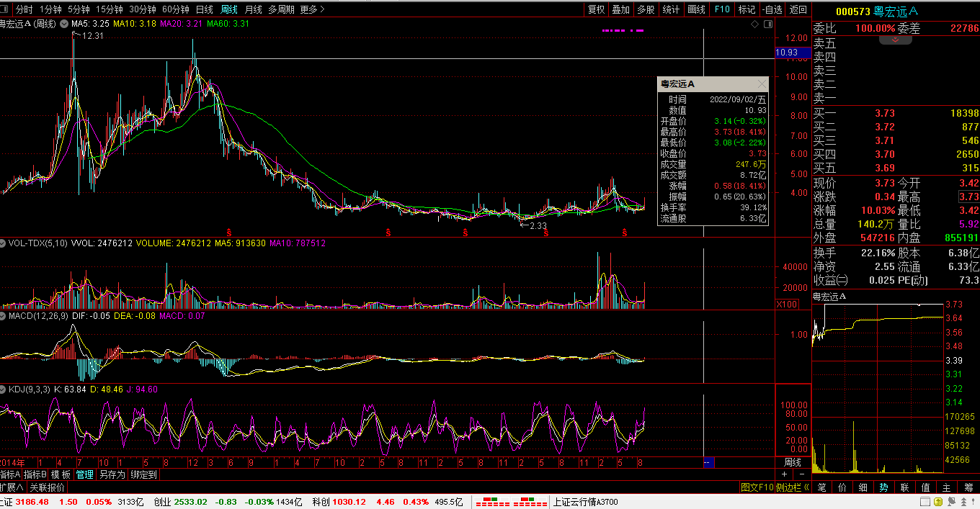
Task: Expand the 更多 periods dropdown
Action: [312, 9]
